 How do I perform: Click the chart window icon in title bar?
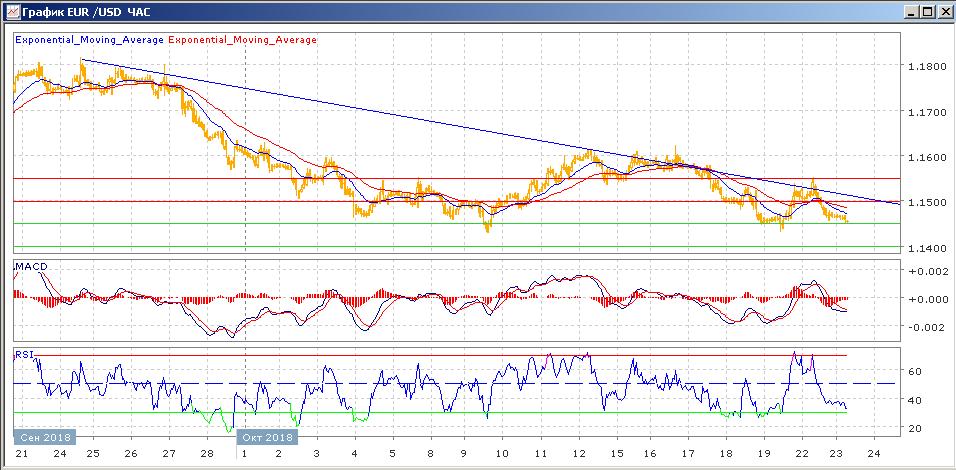coord(12,11)
